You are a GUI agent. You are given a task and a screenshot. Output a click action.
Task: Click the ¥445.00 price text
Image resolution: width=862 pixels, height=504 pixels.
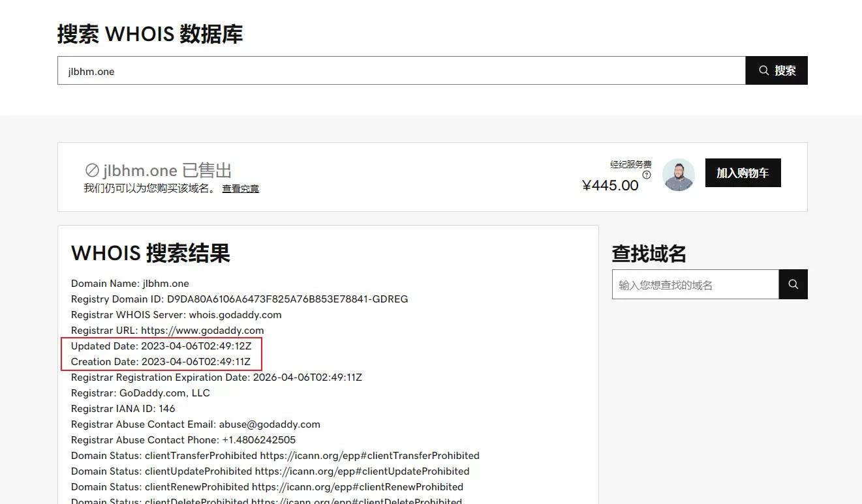tap(610, 186)
